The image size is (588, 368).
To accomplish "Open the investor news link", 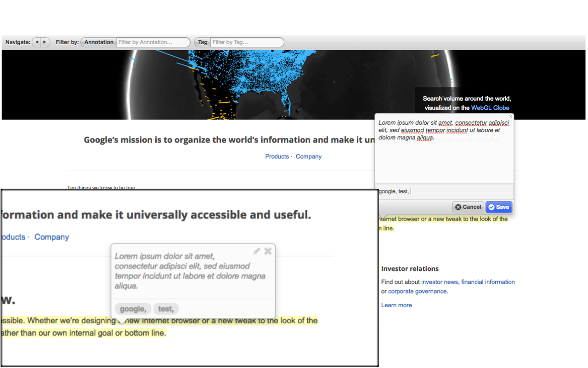I will pyautogui.click(x=440, y=282).
